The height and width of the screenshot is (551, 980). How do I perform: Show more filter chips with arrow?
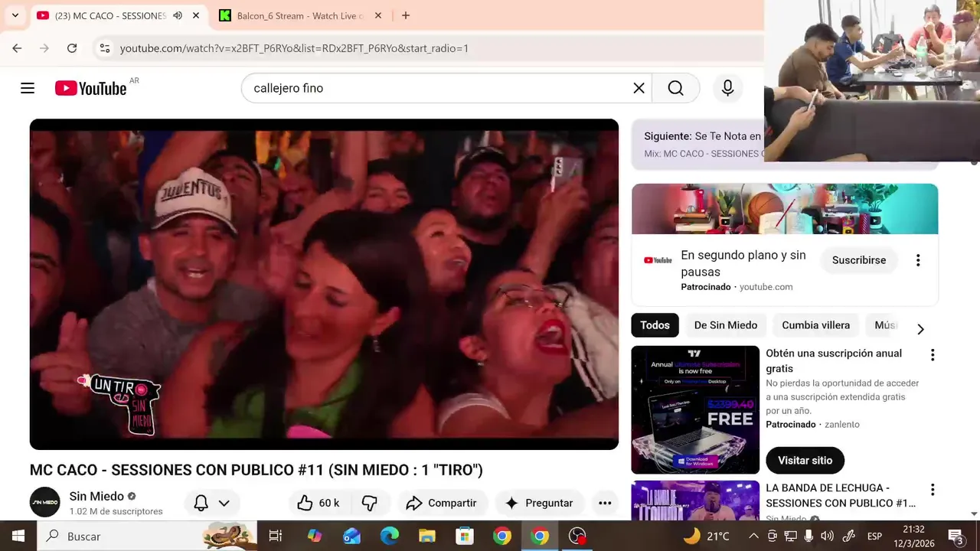point(920,329)
